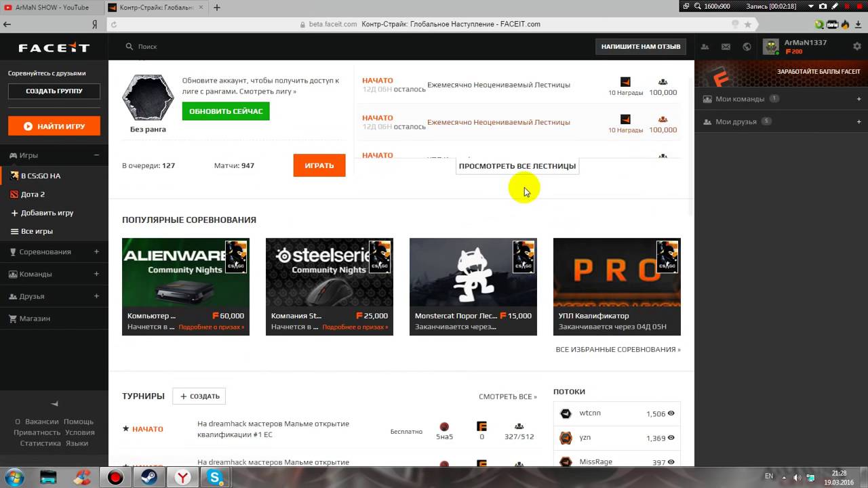
Task: Click the ArMaN1337 profile avatar
Action: coord(771,47)
